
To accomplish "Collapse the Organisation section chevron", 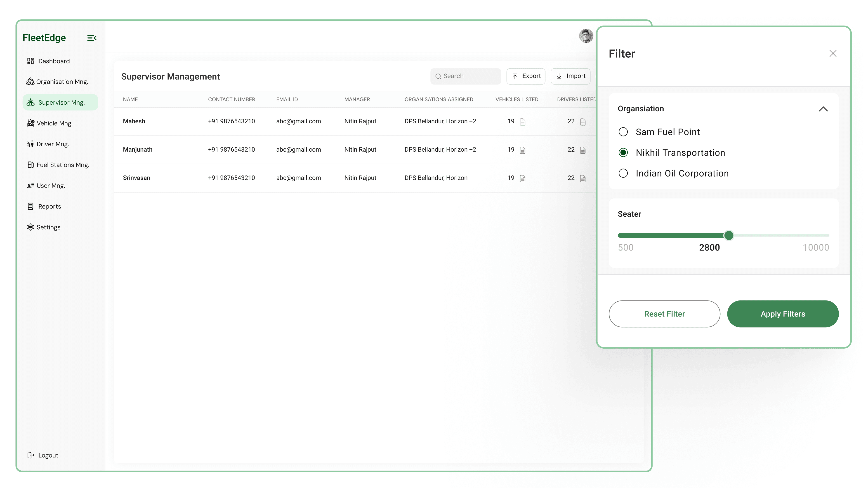I will 823,109.
